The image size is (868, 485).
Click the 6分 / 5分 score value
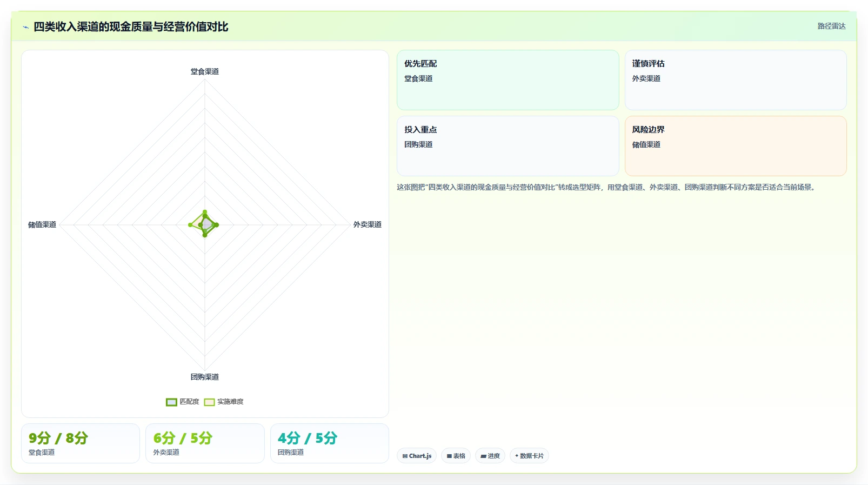(x=183, y=438)
